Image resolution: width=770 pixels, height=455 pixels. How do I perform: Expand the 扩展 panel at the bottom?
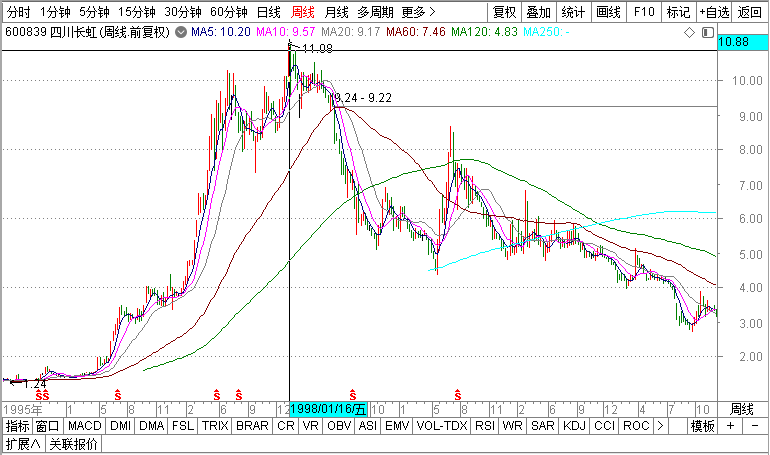[22, 444]
